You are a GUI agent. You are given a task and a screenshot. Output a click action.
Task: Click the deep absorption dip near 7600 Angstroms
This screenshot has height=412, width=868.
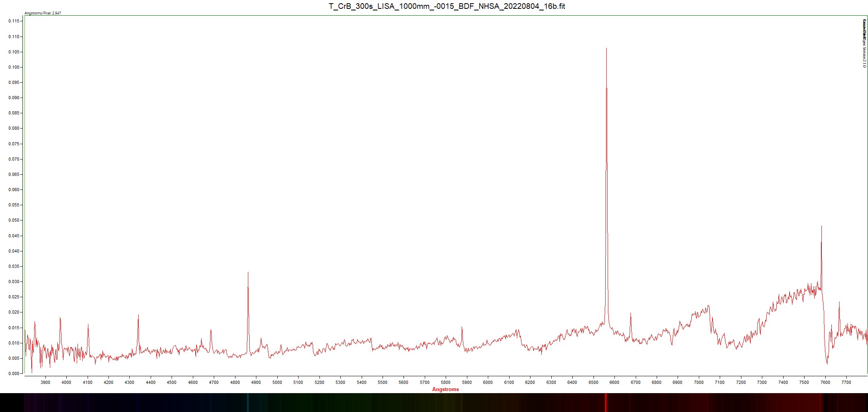(827, 362)
